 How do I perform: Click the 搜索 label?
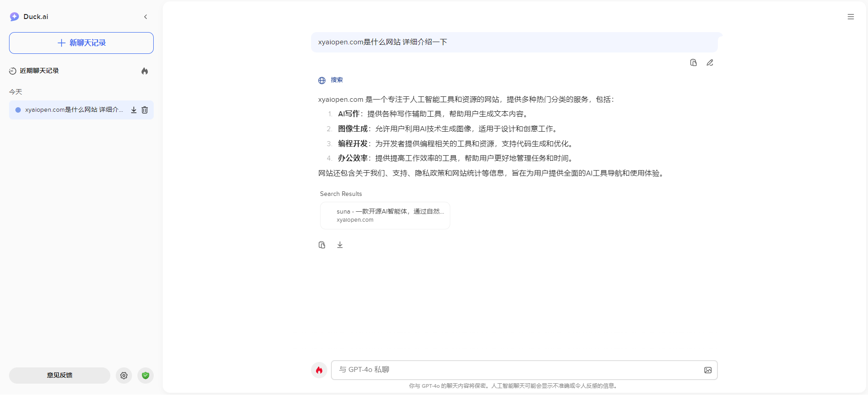[x=337, y=80]
